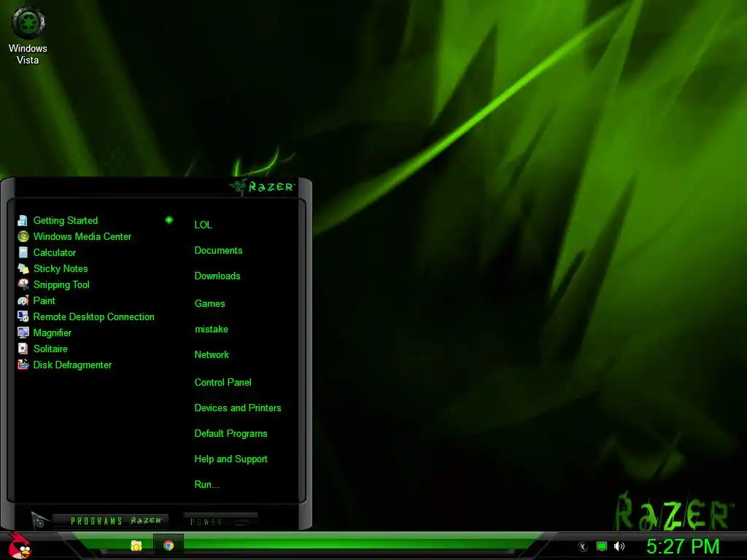
Task: Click the Disk Defragmenter icon
Action: 23,365
